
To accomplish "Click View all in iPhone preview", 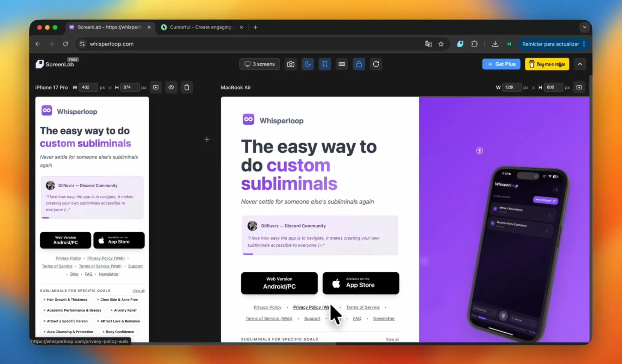I will click(138, 291).
